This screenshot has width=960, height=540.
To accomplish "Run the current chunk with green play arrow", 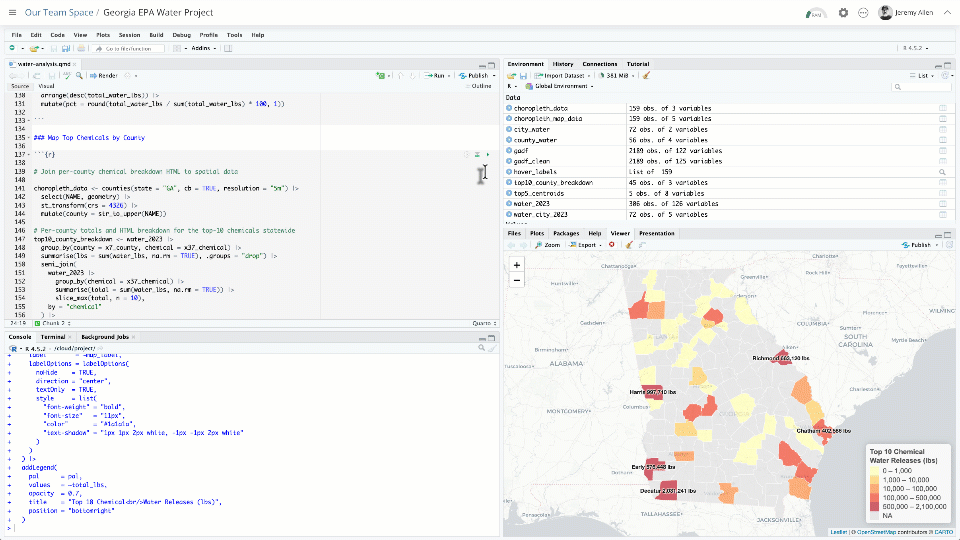I will (x=488, y=154).
